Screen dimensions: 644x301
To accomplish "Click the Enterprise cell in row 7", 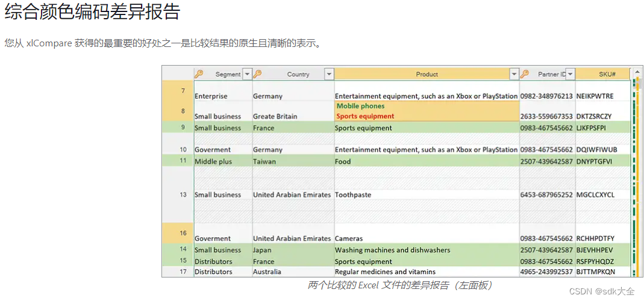I will tap(223, 91).
